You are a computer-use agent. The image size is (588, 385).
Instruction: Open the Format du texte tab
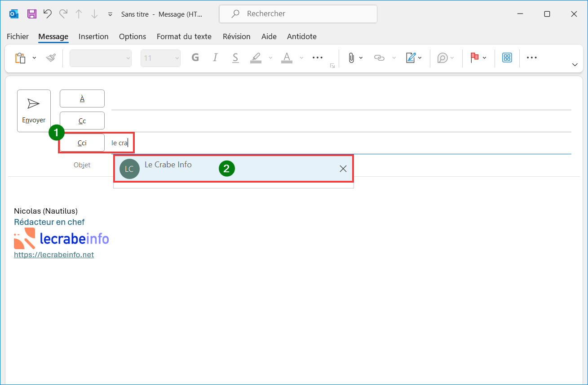pyautogui.click(x=184, y=36)
